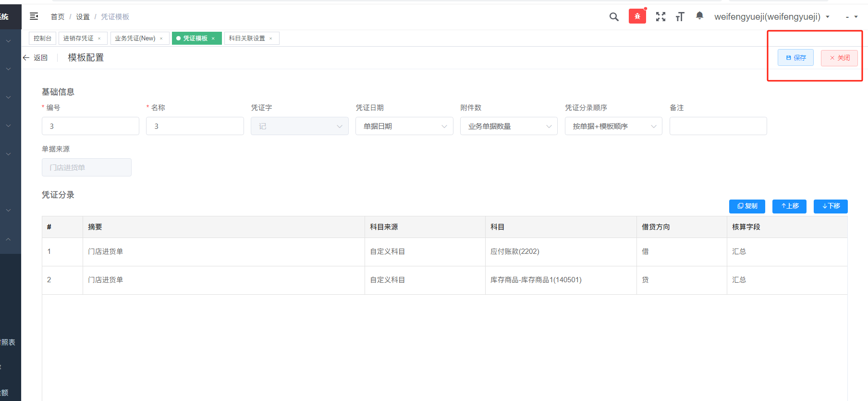Open the weifengyueji user account dropdown

pyautogui.click(x=772, y=17)
